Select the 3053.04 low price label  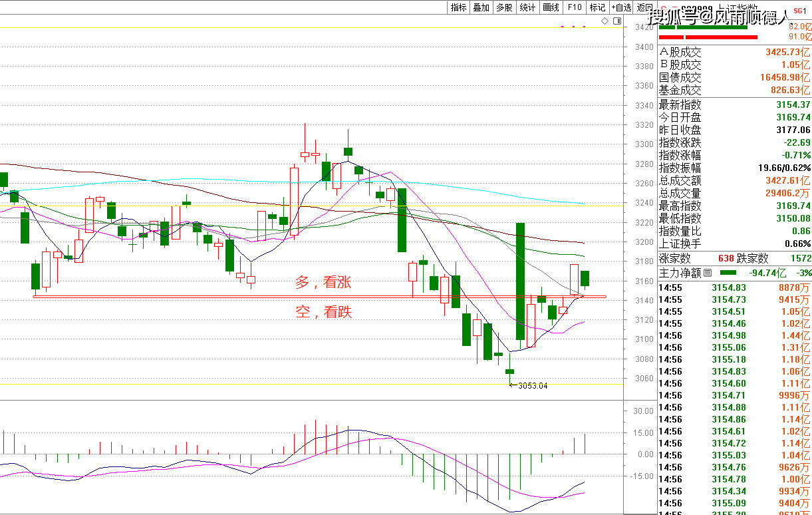coord(533,385)
